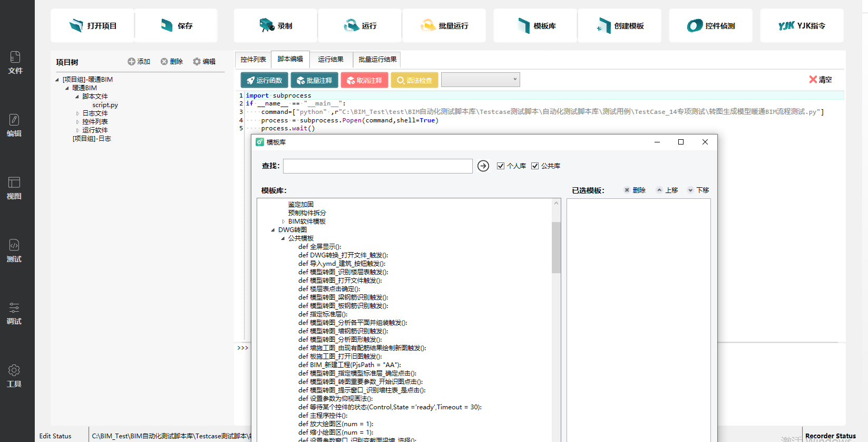Image resolution: width=868 pixels, height=442 pixels.
Task: Click the 查找 search field in 模板库
Action: coord(378,166)
